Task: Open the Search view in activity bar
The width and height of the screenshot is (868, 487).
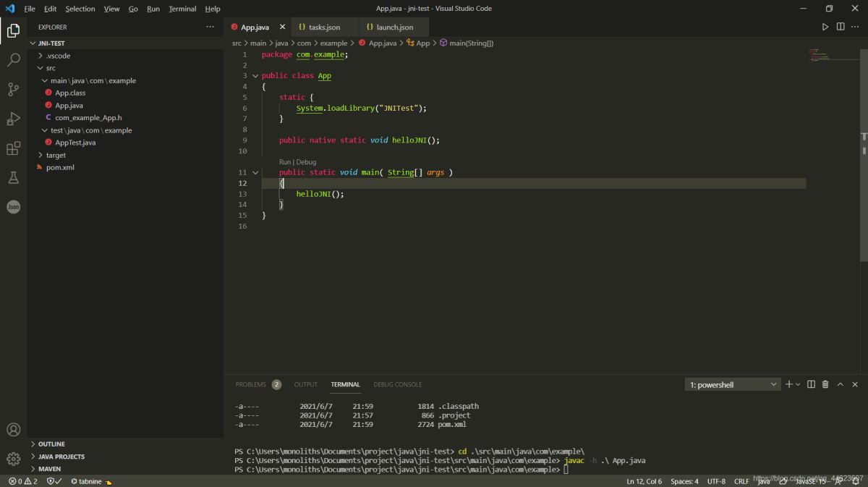Action: [x=13, y=60]
